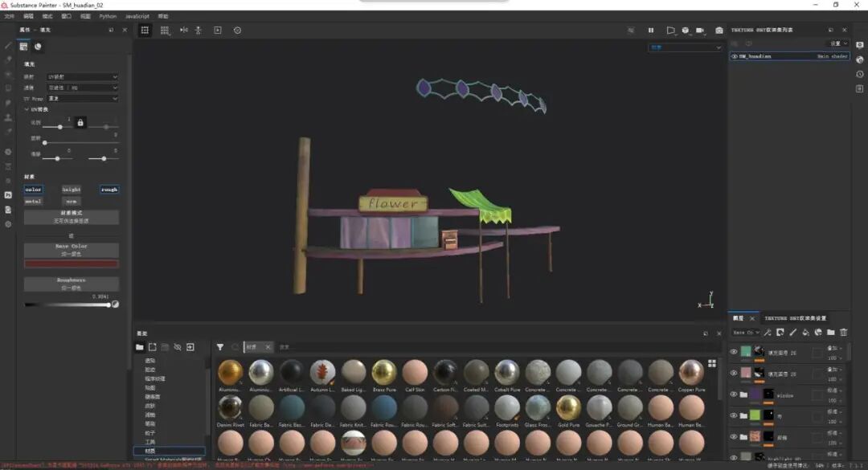
Task: Click the dotted grid snapping icon
Action: (165, 31)
